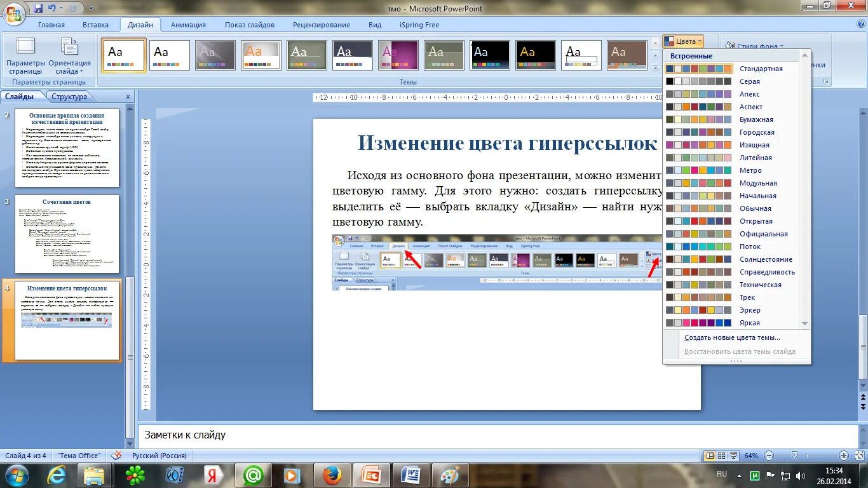
Task: Open Microsoft Word from the taskbar
Action: click(x=410, y=475)
